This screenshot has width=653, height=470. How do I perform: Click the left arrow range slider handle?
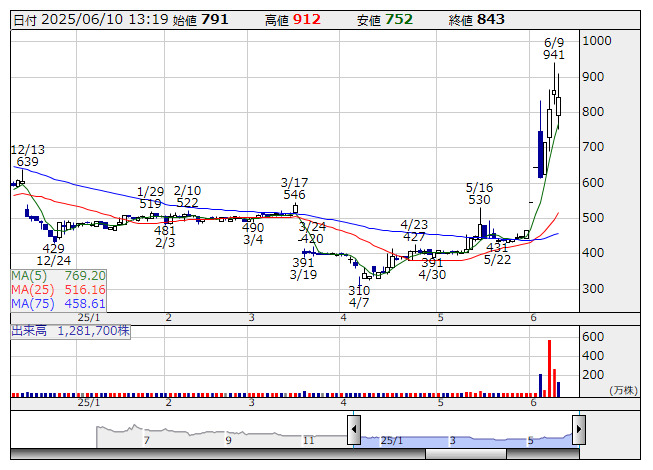tap(354, 429)
